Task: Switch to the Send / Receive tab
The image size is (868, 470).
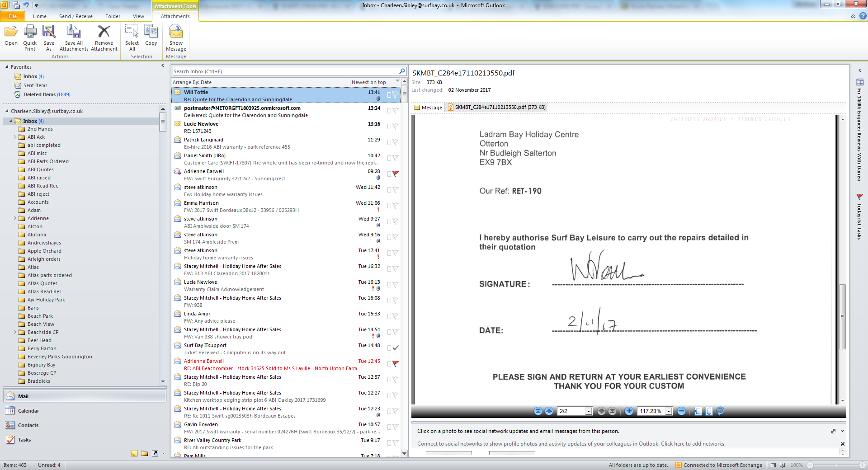Action: 76,16
